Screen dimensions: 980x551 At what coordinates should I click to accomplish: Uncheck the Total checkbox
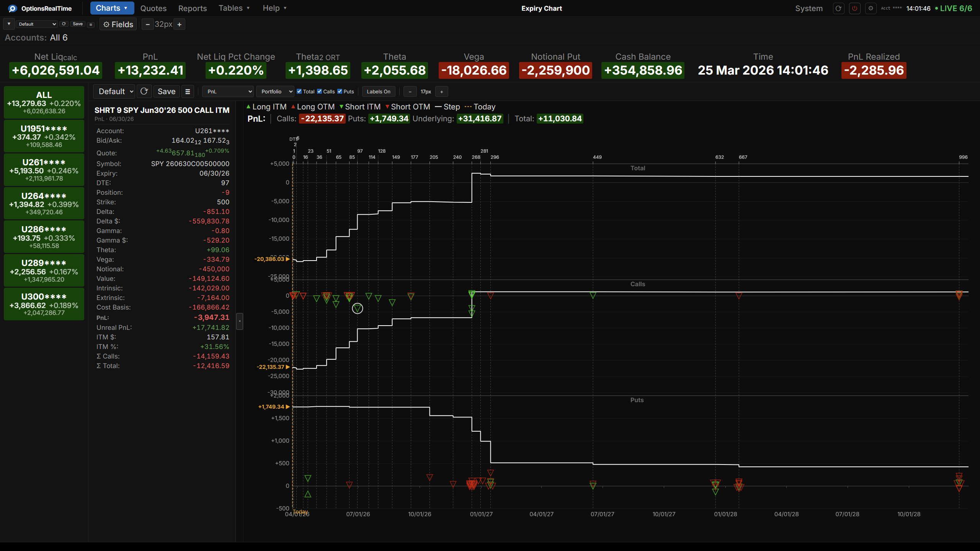point(299,91)
